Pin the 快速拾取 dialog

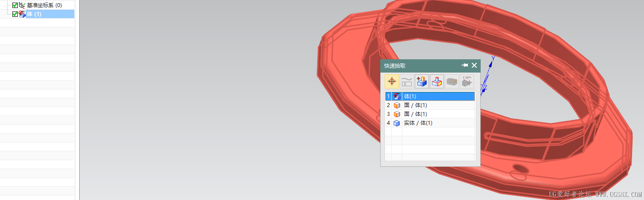point(465,65)
